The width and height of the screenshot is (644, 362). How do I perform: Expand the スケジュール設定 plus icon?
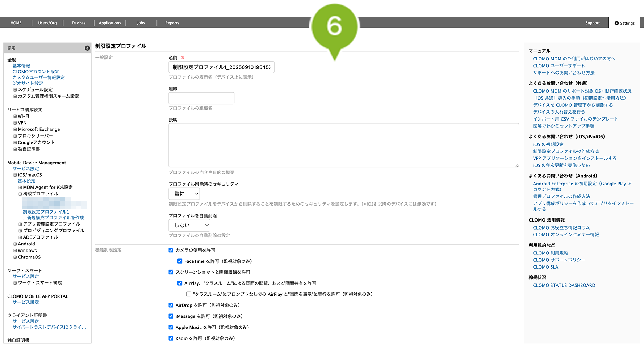point(15,90)
